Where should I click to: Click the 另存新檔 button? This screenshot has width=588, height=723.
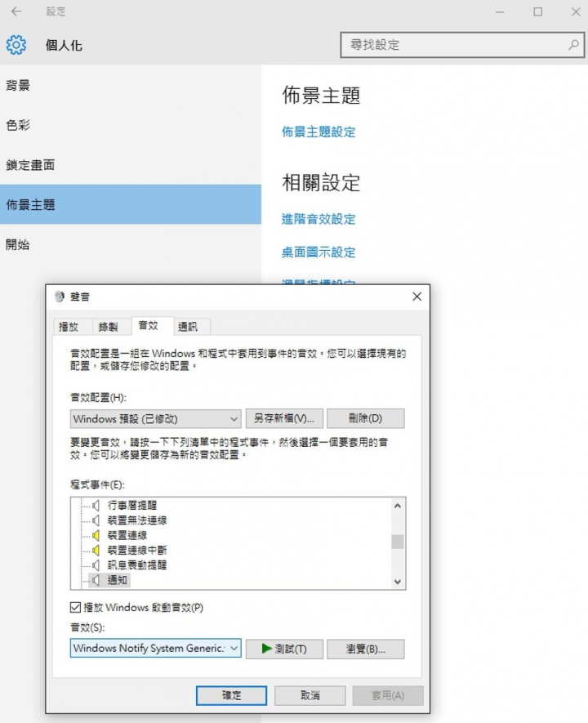point(284,418)
